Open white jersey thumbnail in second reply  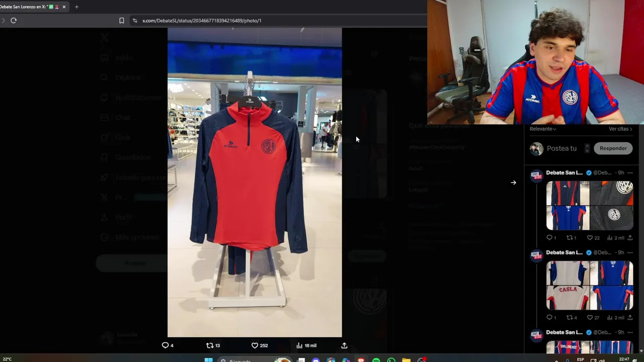[x=568, y=273]
